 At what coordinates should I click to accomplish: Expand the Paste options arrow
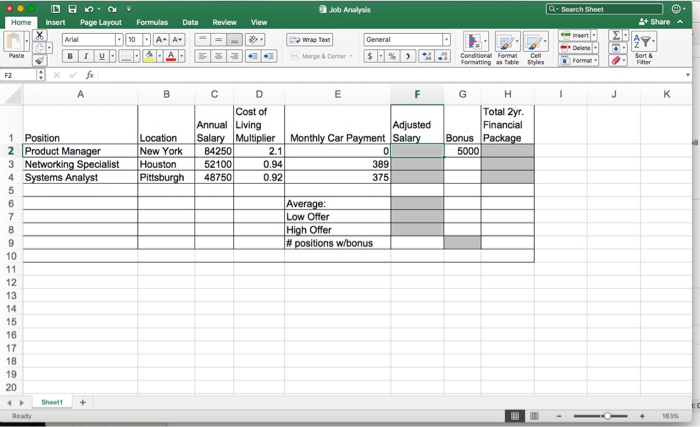pos(27,42)
